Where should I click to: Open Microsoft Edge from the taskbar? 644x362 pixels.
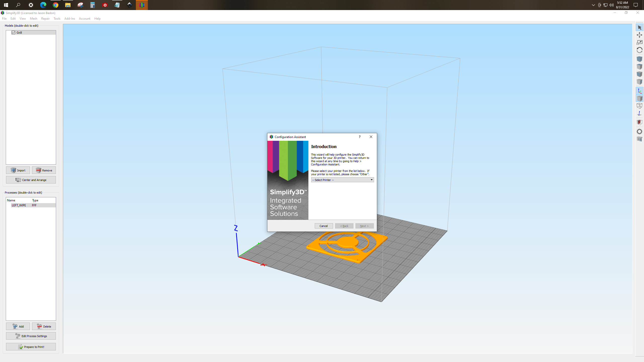[x=43, y=5]
